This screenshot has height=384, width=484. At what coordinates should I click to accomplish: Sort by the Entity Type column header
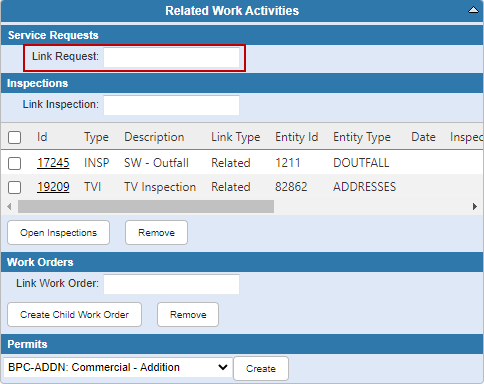tap(362, 137)
